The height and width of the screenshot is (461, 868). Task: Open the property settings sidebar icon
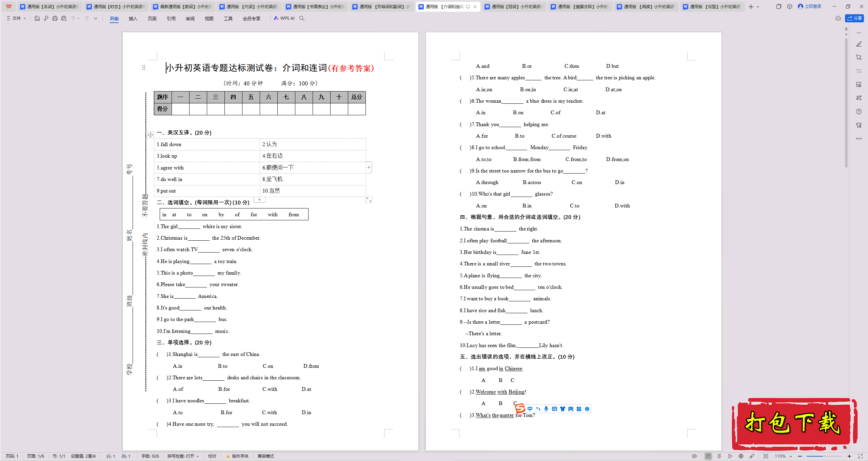[x=859, y=71]
